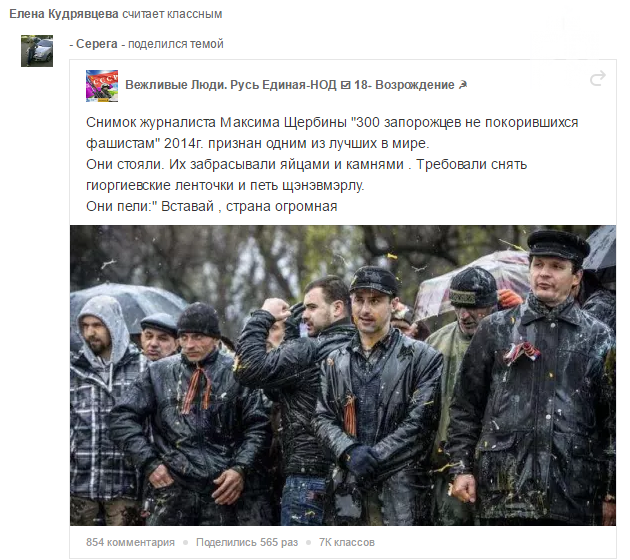Click the hammer and sickle symbol in title
This screenshot has height=560, width=630.
coord(463,85)
